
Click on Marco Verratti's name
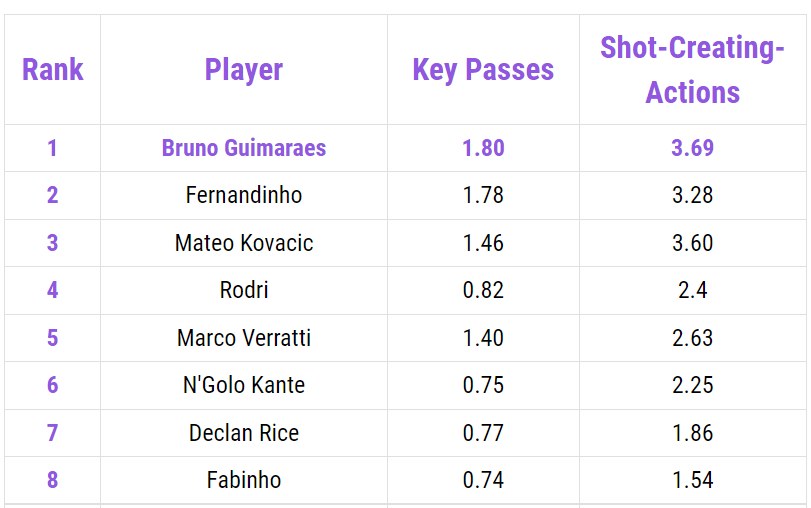[x=244, y=338]
